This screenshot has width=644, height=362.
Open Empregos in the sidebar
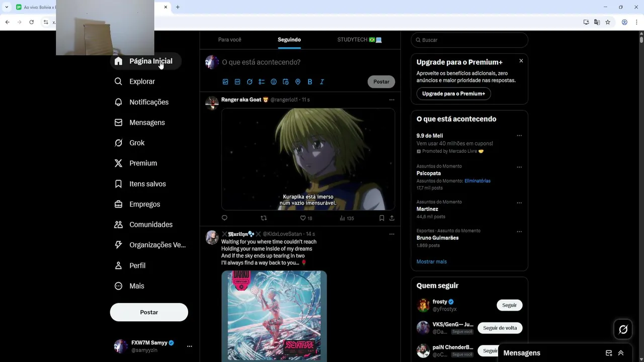tap(137, 204)
